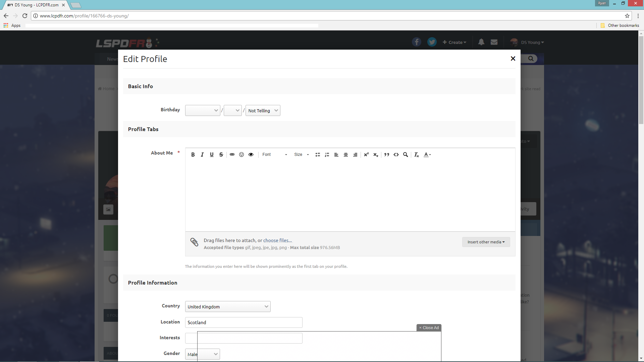Click the remove formatting icon
This screenshot has height=362, width=644.
click(x=416, y=155)
